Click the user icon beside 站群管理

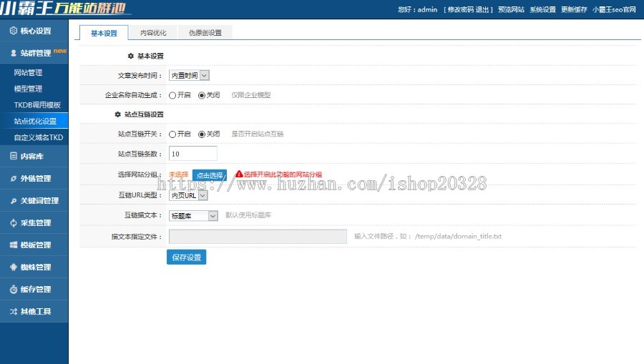pyautogui.click(x=14, y=53)
